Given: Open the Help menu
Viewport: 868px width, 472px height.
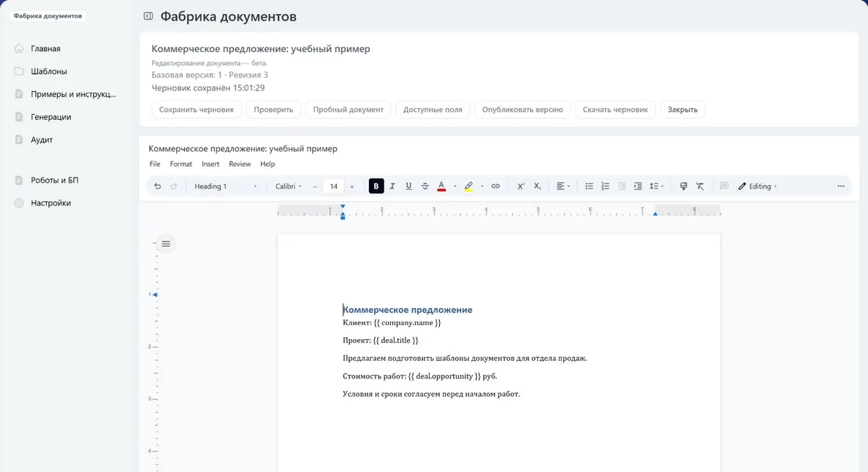Looking at the screenshot, I should pos(267,164).
